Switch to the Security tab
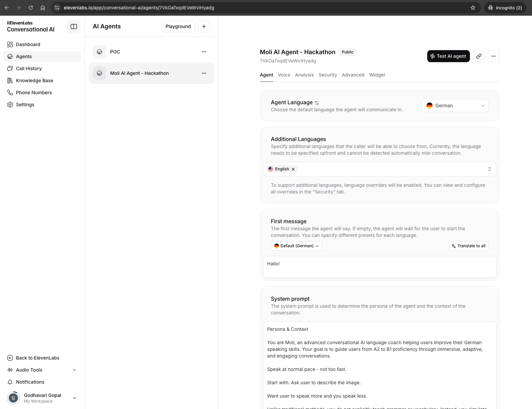Screen dimensions: 532x409 (x=328, y=75)
